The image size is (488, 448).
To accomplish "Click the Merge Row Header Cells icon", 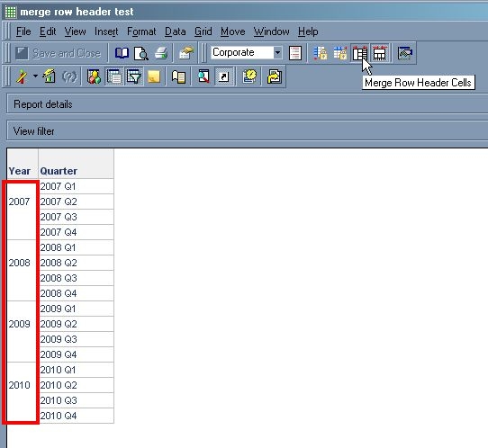I will click(360, 53).
